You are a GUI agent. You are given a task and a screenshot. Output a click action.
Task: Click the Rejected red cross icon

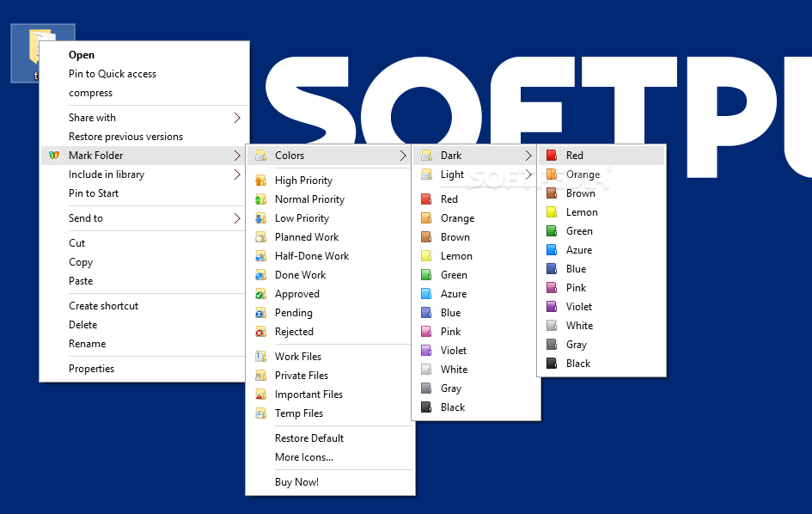(x=259, y=332)
